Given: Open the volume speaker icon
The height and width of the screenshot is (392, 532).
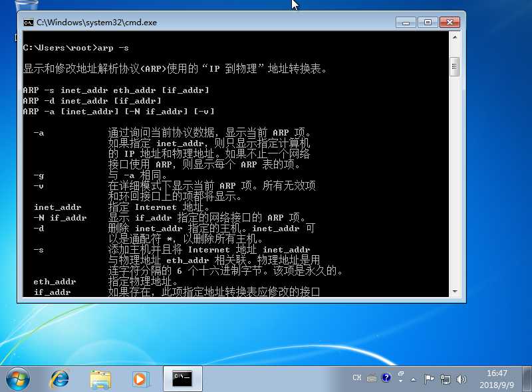Looking at the screenshot, I should tap(462, 379).
